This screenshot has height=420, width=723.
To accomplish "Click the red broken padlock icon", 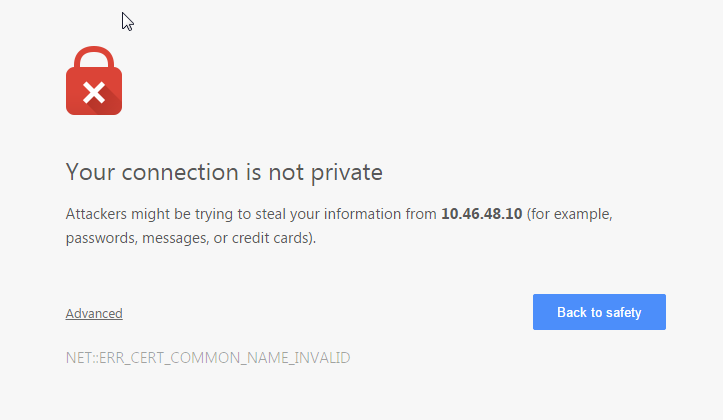I will point(94,86).
